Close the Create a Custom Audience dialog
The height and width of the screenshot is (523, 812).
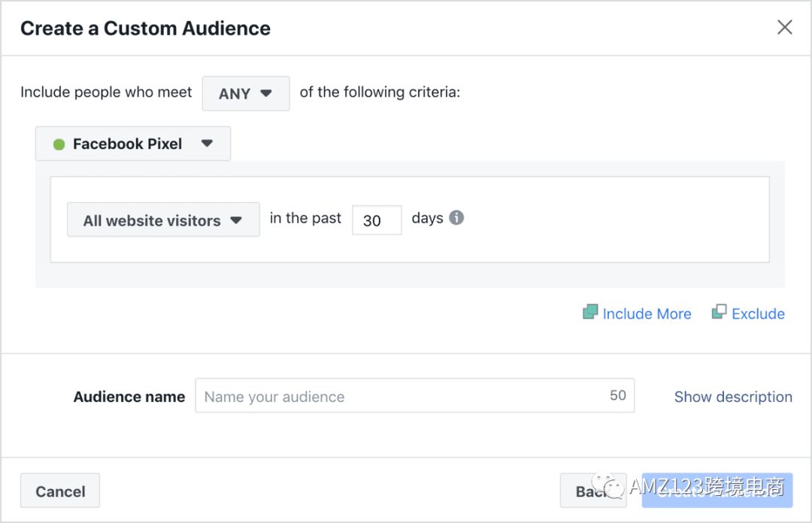click(x=784, y=28)
